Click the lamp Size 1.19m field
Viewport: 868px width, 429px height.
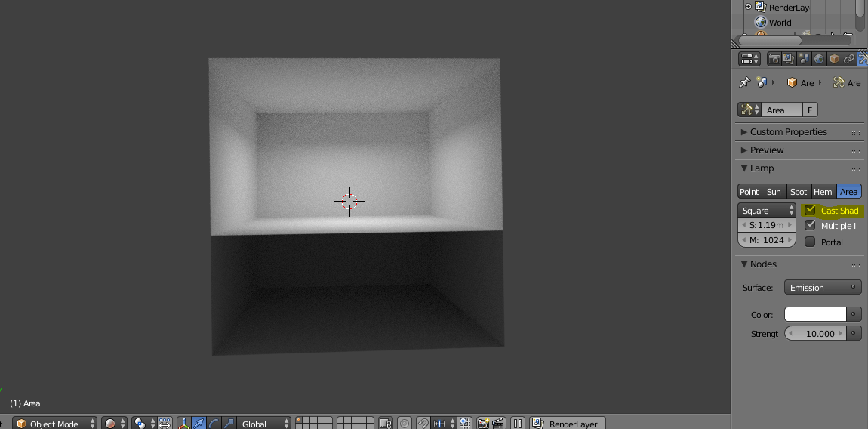click(x=767, y=225)
